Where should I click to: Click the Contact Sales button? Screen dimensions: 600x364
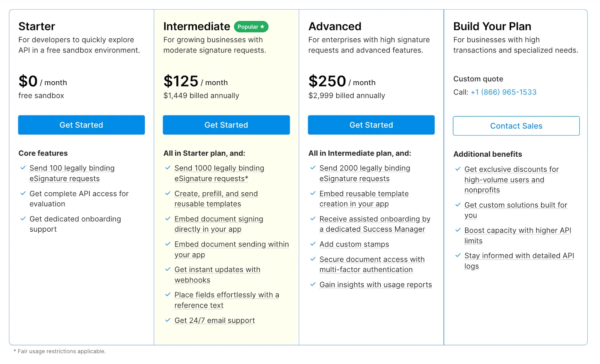516,126
